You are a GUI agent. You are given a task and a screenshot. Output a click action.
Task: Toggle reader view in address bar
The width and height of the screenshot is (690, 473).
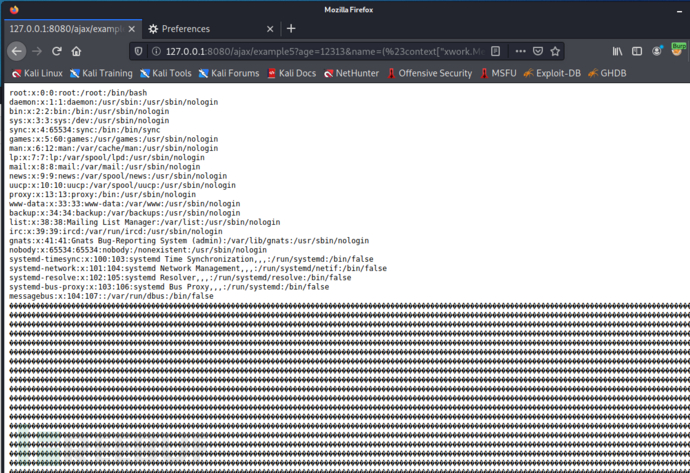pyautogui.click(x=496, y=51)
